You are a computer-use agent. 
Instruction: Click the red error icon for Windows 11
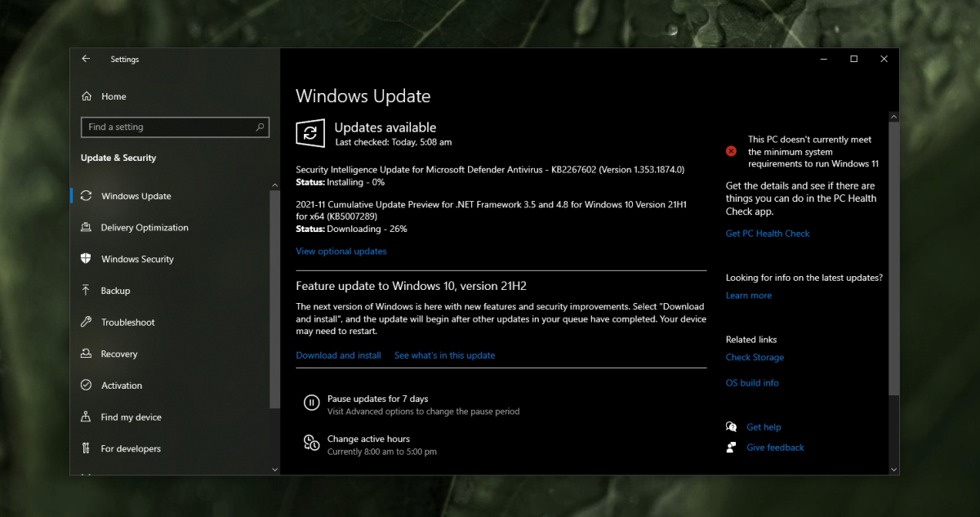pyautogui.click(x=731, y=151)
